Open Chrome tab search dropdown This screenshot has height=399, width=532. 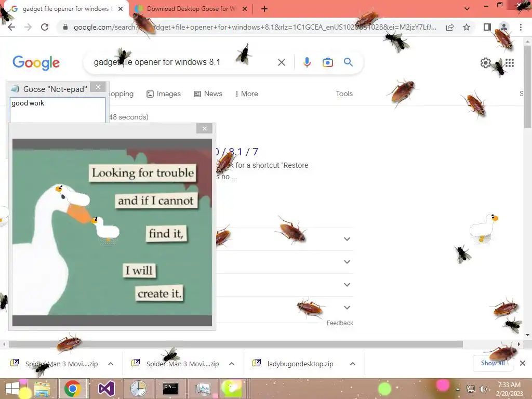tap(467, 9)
